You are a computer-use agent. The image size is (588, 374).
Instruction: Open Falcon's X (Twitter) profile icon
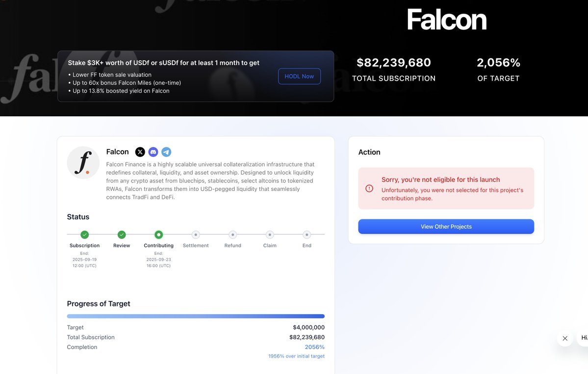pos(140,152)
